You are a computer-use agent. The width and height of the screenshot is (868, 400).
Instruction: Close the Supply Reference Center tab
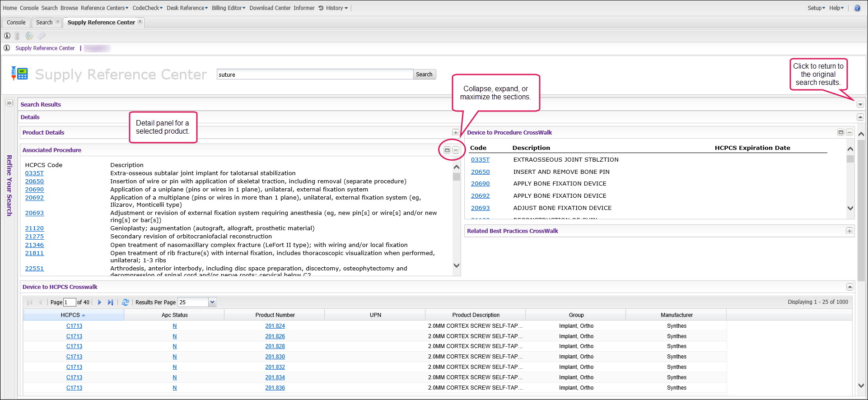pos(140,22)
